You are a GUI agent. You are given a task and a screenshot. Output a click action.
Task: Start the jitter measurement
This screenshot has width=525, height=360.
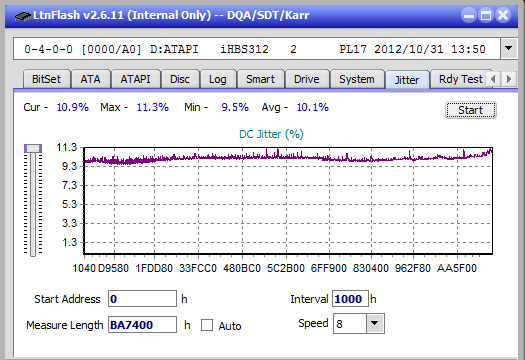click(470, 110)
